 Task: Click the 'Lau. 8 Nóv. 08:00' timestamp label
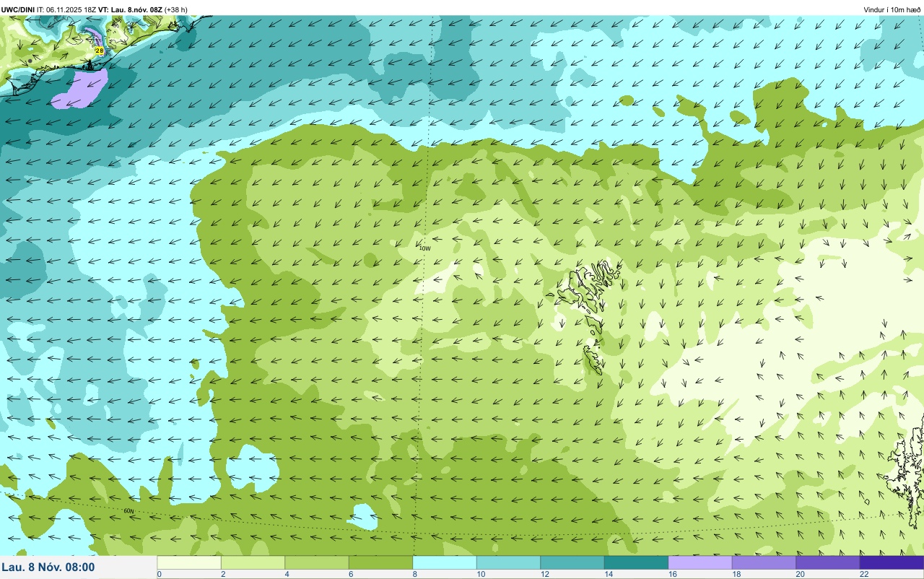pos(48,567)
